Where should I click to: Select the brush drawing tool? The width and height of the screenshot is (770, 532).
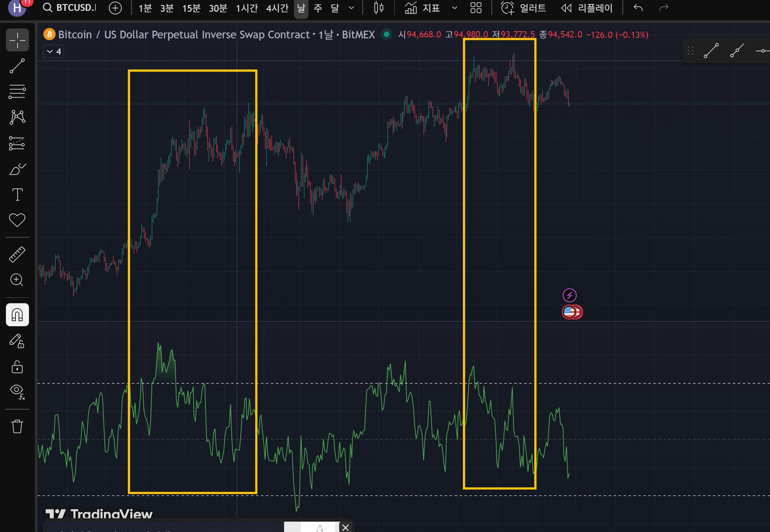(x=17, y=169)
